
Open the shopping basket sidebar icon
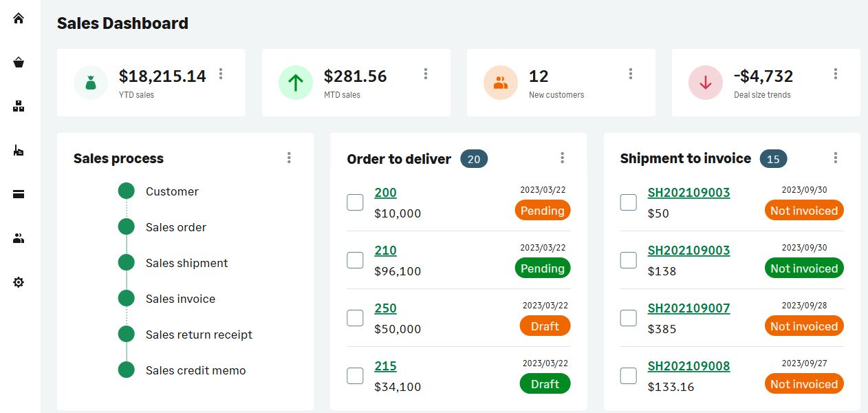point(19,63)
